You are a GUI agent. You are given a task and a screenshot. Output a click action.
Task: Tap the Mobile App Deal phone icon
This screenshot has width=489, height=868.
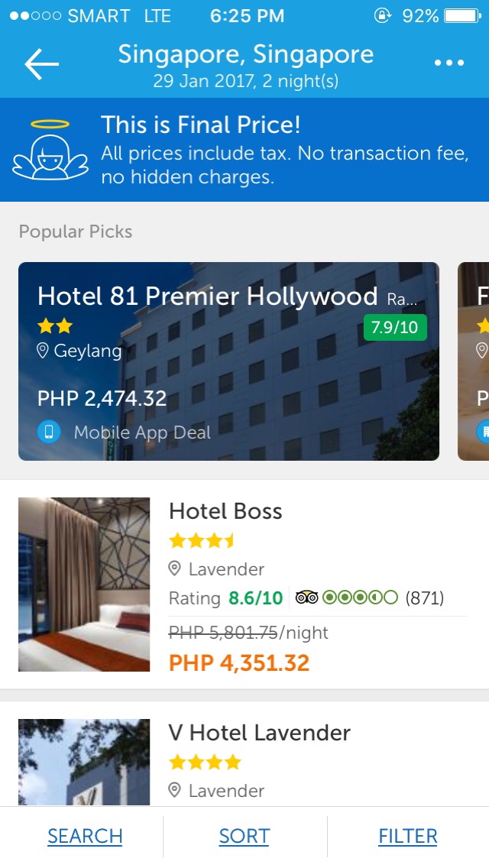click(x=49, y=432)
